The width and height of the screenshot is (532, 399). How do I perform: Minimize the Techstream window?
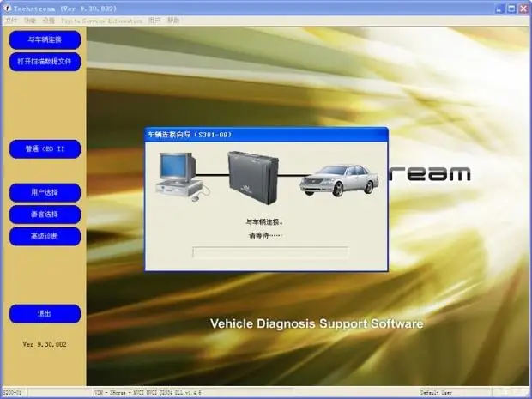pos(499,9)
